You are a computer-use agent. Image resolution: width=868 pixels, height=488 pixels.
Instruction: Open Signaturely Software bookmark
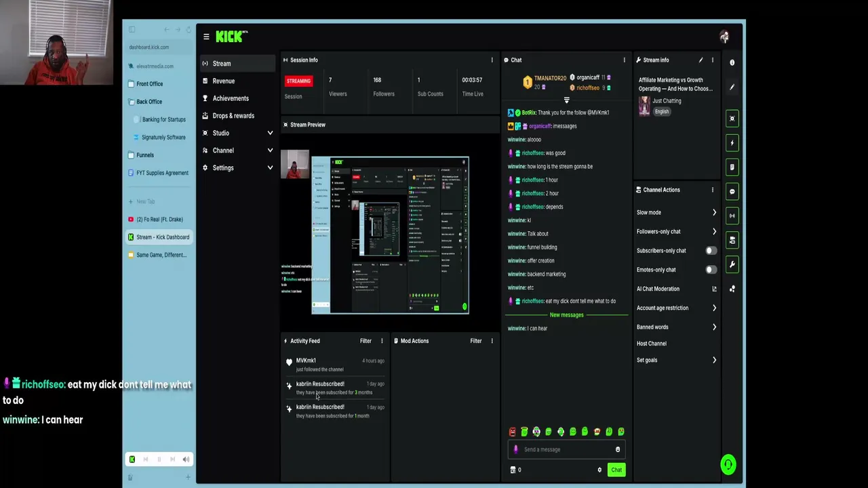coord(160,138)
